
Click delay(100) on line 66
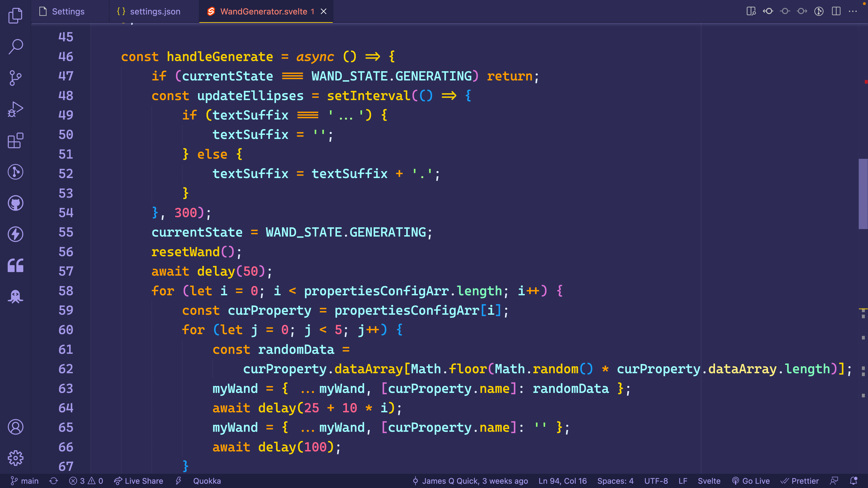pos(296,447)
